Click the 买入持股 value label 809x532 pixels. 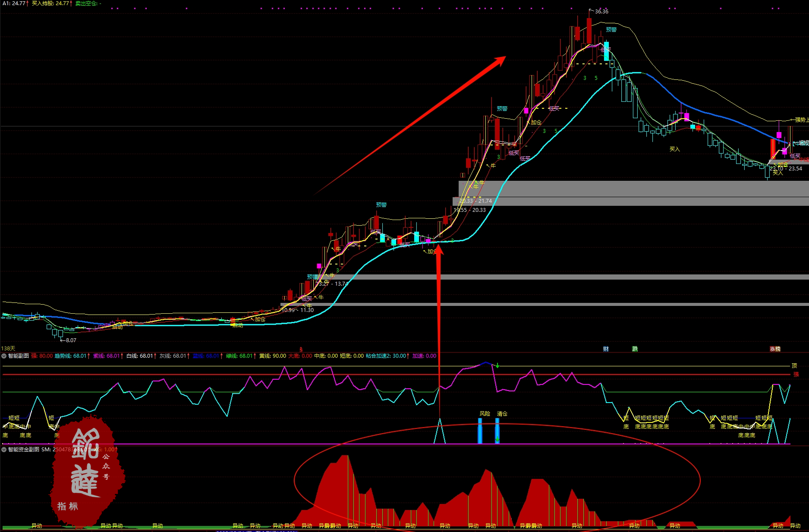tap(50, 3)
